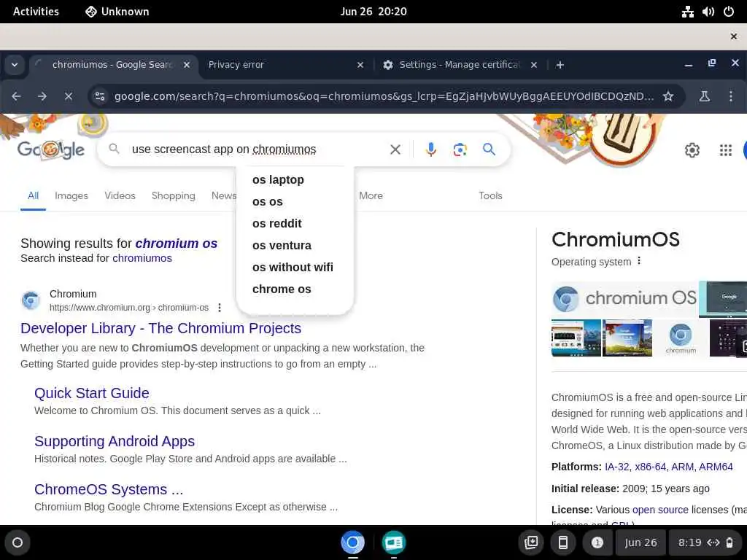Screen dimensions: 747x560
Task: Open Supporting Android Apps link
Action: [115, 441]
